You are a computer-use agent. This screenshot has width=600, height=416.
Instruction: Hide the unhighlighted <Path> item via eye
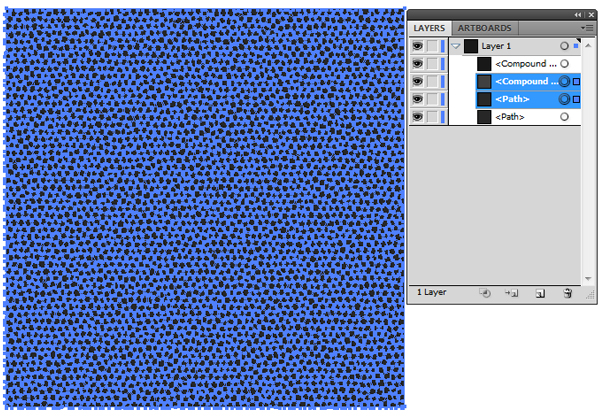click(x=417, y=116)
